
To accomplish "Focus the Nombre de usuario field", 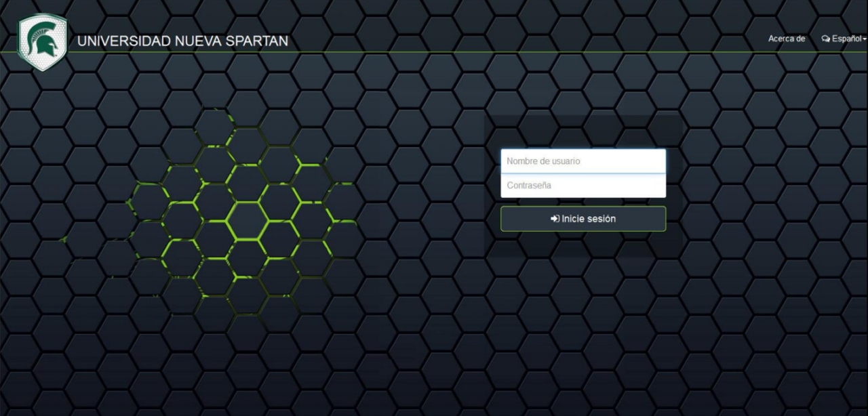I will click(583, 161).
